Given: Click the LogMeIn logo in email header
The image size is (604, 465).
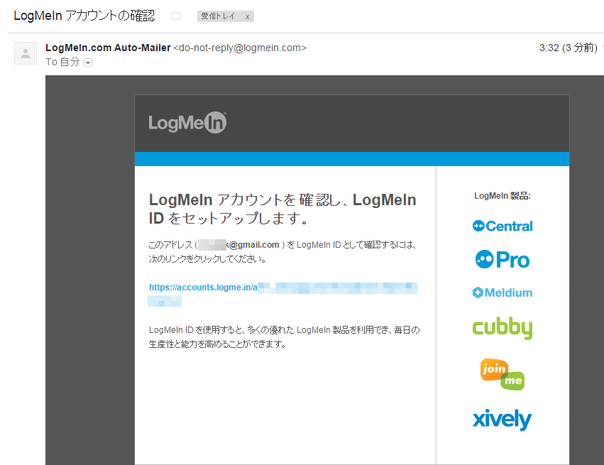Looking at the screenshot, I should point(188,123).
